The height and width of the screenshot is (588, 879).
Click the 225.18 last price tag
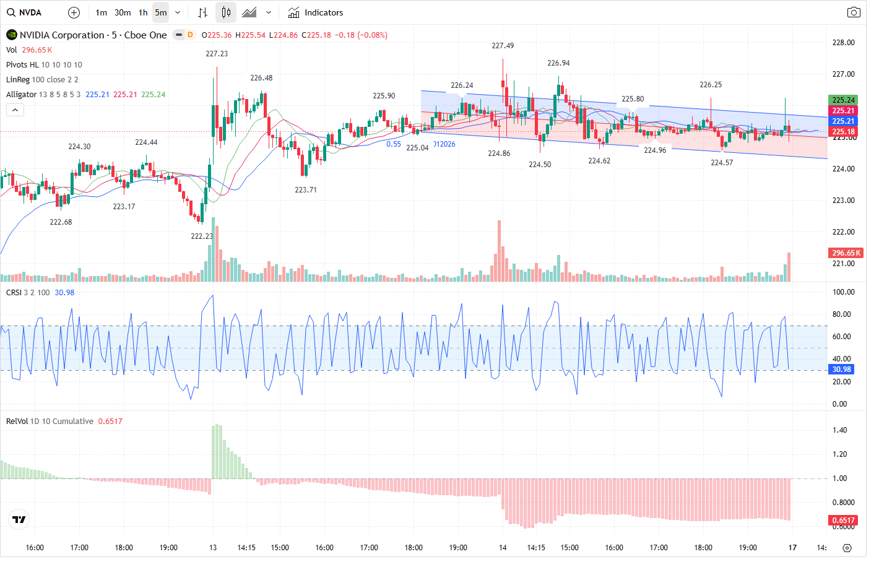(x=843, y=132)
